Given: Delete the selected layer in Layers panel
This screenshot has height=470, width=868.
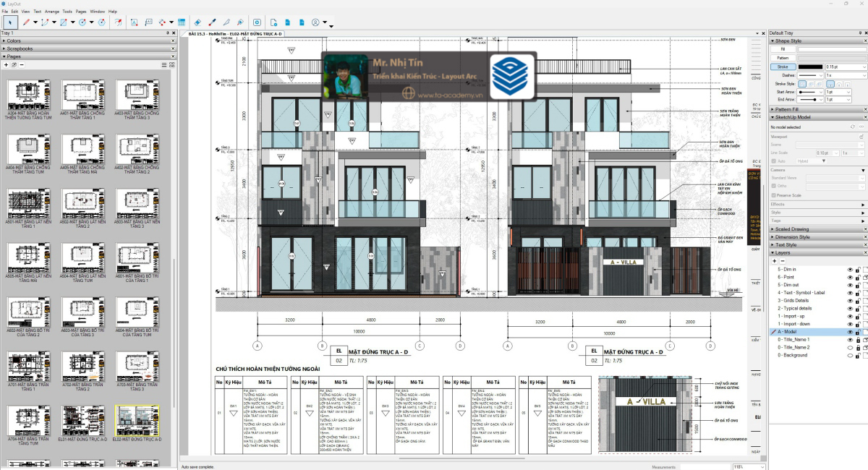Looking at the screenshot, I should (782, 261).
